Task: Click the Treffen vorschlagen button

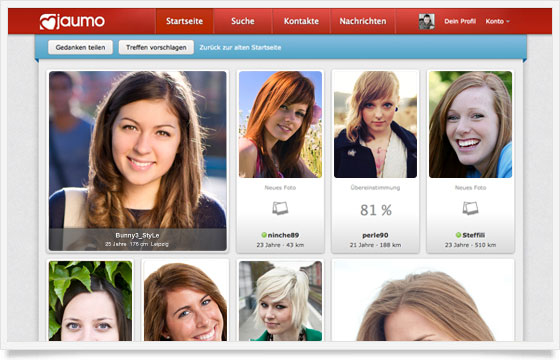Action: 156,47
